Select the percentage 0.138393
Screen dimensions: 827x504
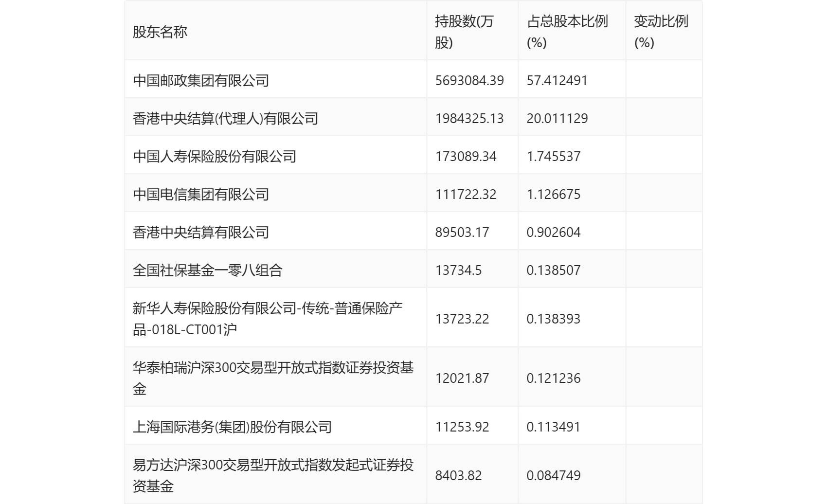pyautogui.click(x=554, y=319)
